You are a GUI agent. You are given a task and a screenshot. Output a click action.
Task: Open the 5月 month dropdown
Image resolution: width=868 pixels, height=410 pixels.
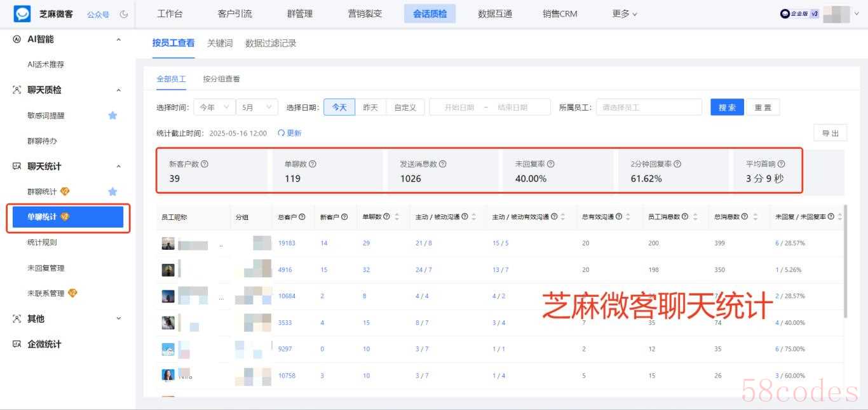tap(257, 107)
